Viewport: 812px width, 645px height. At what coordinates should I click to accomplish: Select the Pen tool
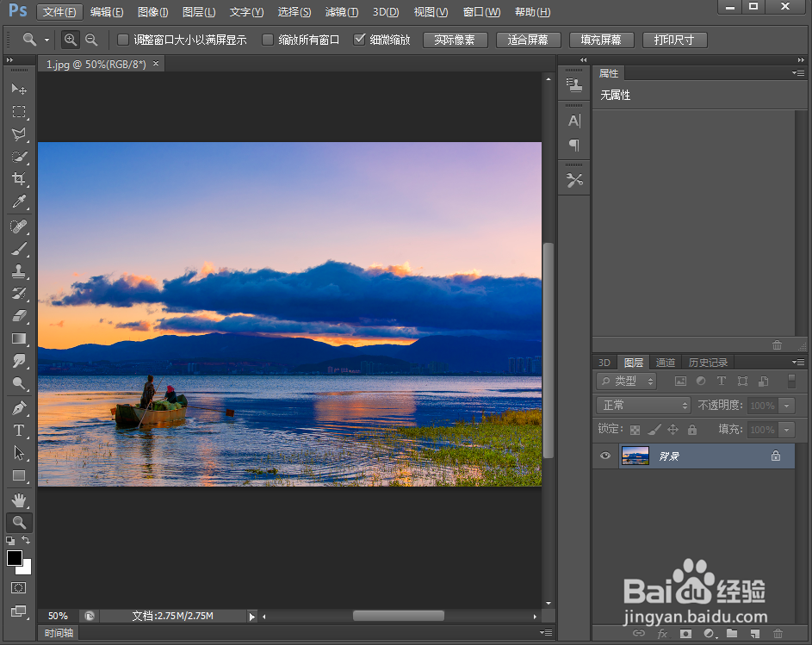pos(19,407)
